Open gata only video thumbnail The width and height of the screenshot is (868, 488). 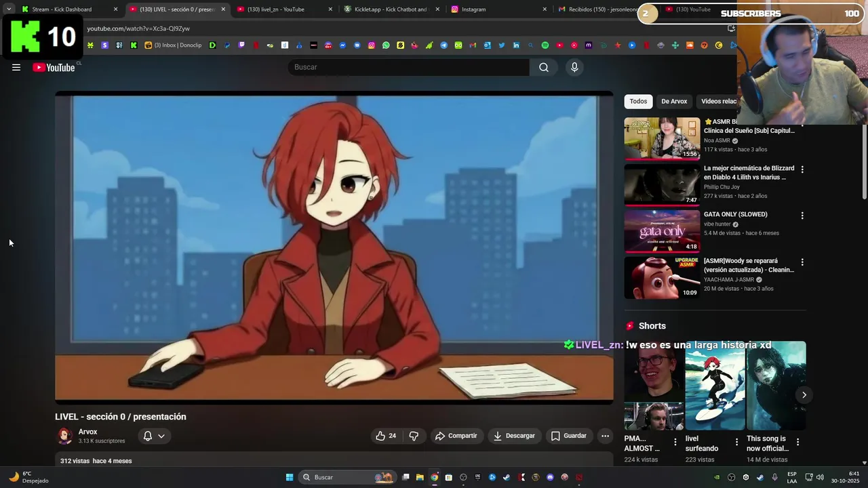pos(662,231)
